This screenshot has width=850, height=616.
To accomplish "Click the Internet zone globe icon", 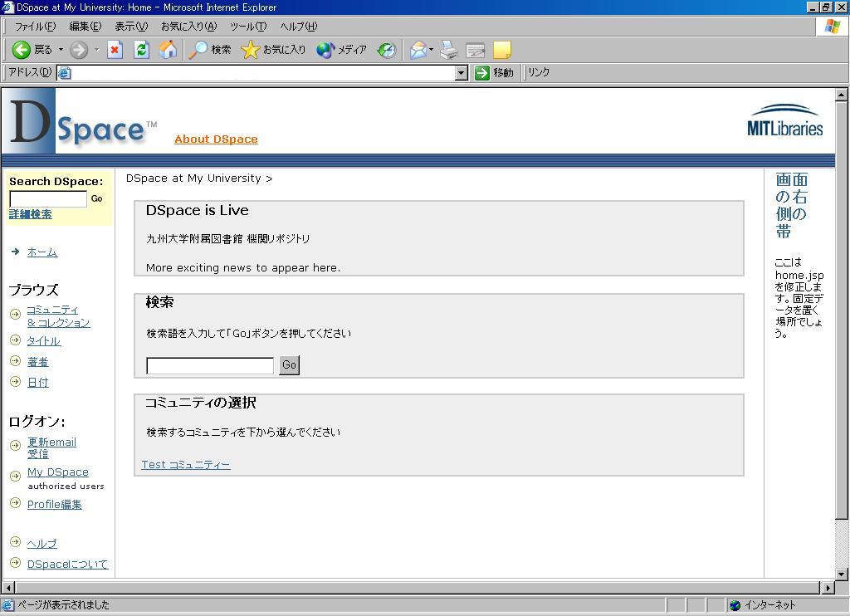I will click(x=735, y=605).
